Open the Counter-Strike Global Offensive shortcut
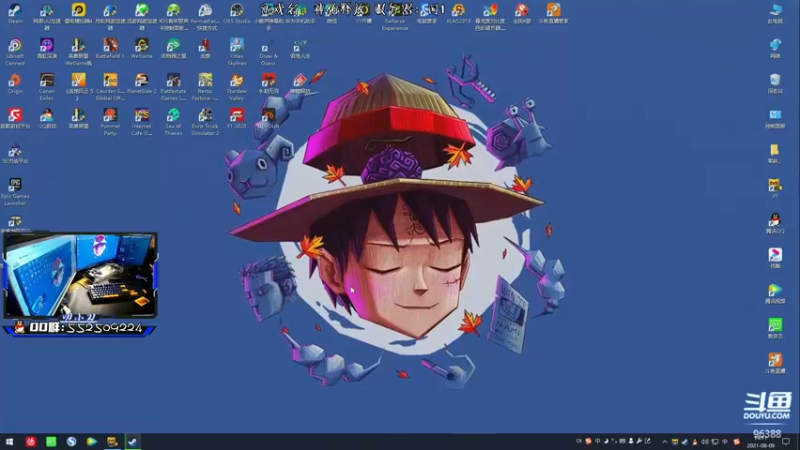The image size is (800, 450). pyautogui.click(x=110, y=87)
